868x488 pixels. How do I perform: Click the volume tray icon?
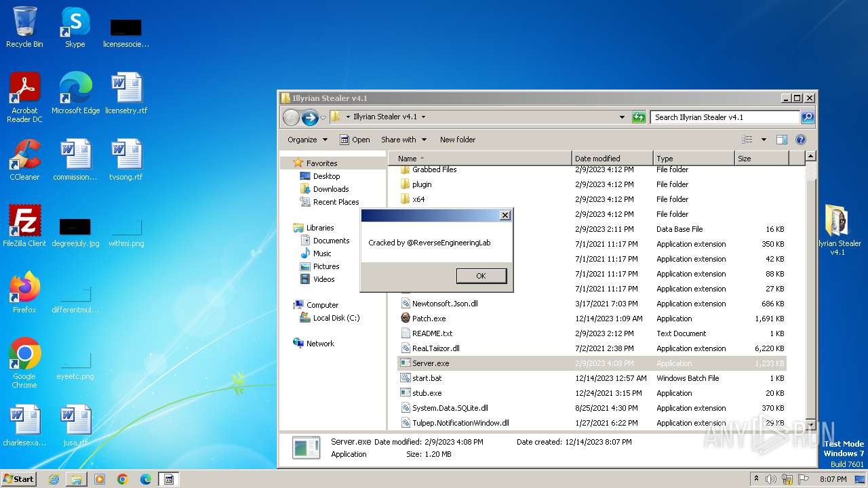tap(770, 479)
